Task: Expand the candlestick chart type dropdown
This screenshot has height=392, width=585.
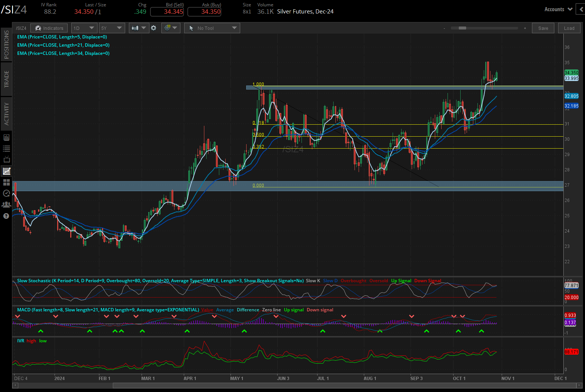Action: coord(139,28)
